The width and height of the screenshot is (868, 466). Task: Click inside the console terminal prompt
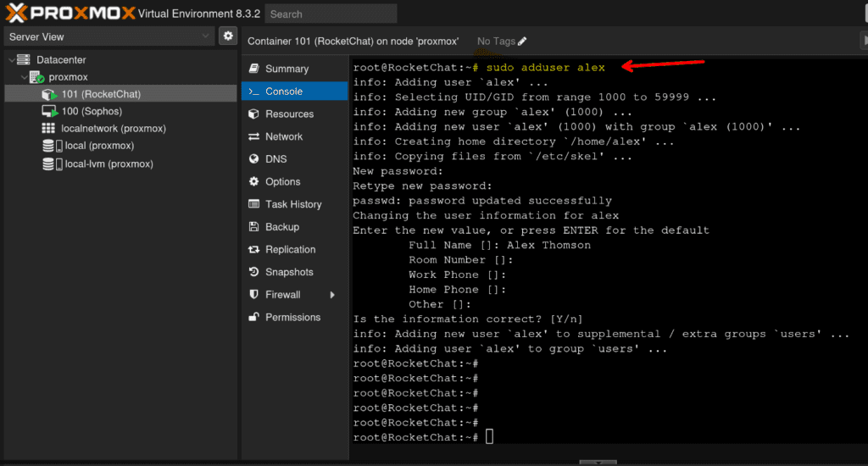489,437
